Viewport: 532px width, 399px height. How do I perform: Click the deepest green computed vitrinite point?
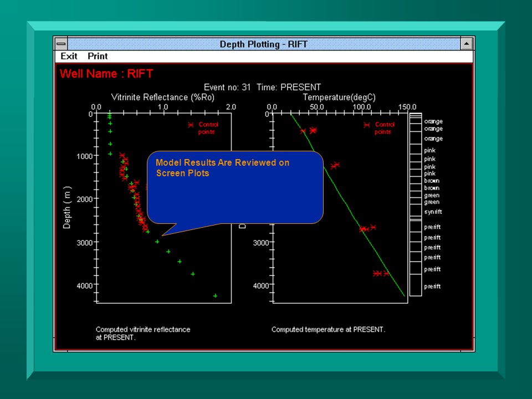tap(215, 296)
